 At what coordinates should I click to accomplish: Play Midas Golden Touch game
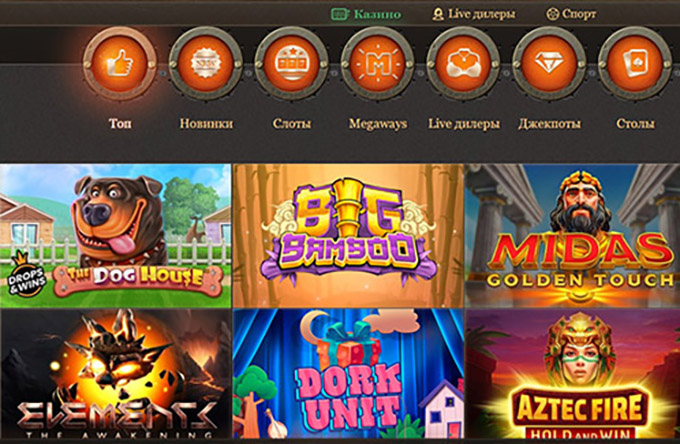pyautogui.click(x=572, y=236)
